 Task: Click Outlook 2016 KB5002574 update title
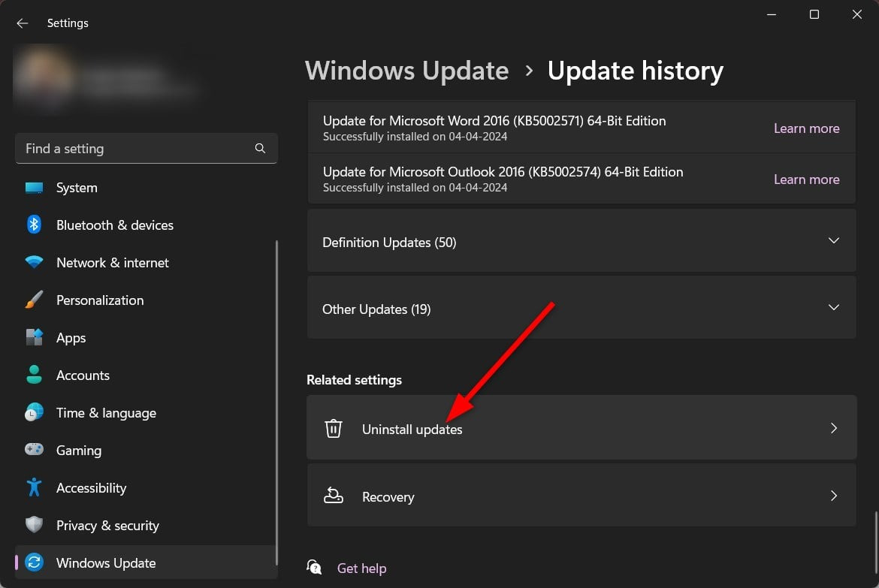click(503, 171)
